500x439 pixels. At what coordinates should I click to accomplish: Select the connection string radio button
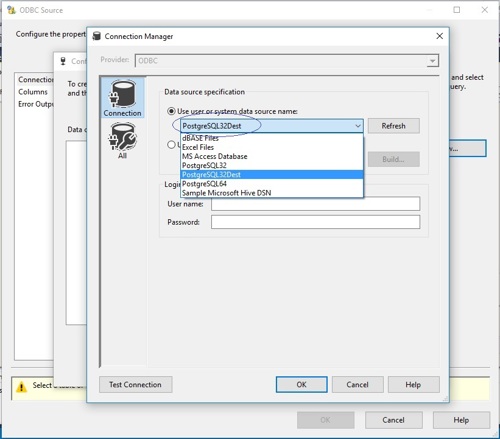pyautogui.click(x=171, y=145)
